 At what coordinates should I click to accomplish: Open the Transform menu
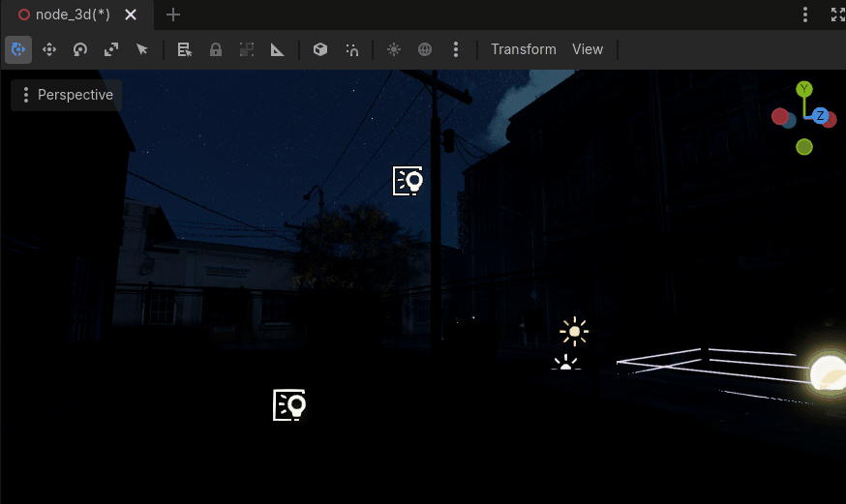(524, 49)
